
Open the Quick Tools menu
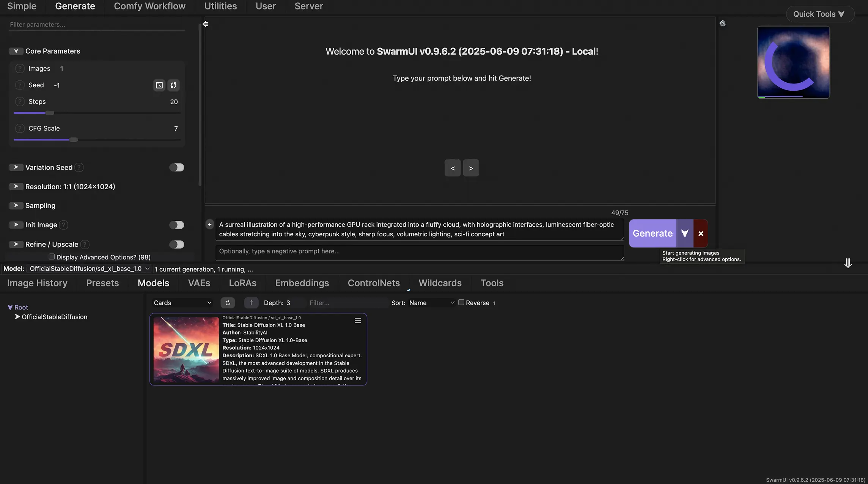[820, 14]
